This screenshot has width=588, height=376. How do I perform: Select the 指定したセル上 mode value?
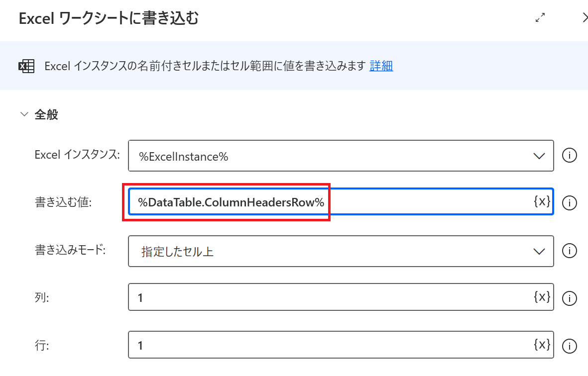(x=177, y=252)
